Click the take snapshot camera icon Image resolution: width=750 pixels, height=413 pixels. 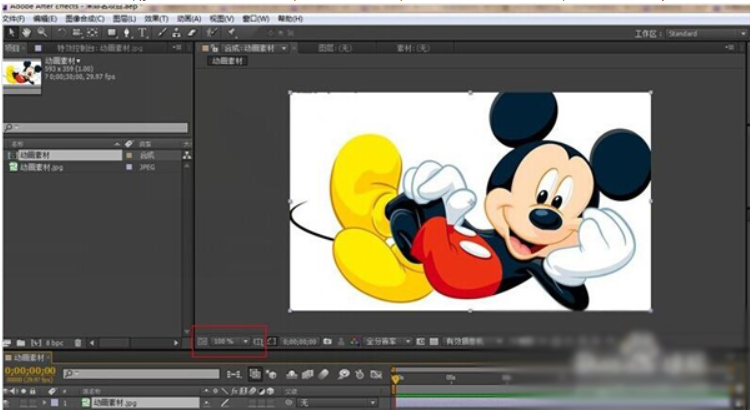[x=328, y=341]
